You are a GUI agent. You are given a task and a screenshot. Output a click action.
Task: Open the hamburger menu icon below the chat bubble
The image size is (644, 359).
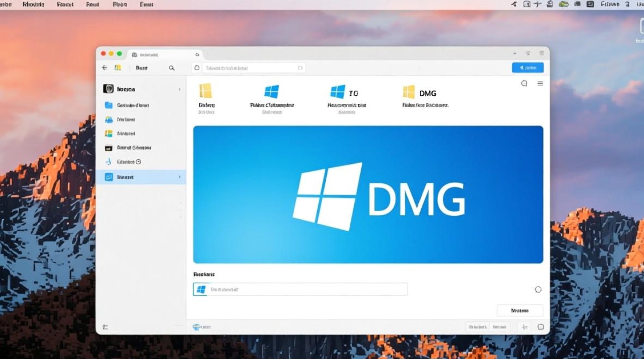coord(540,83)
